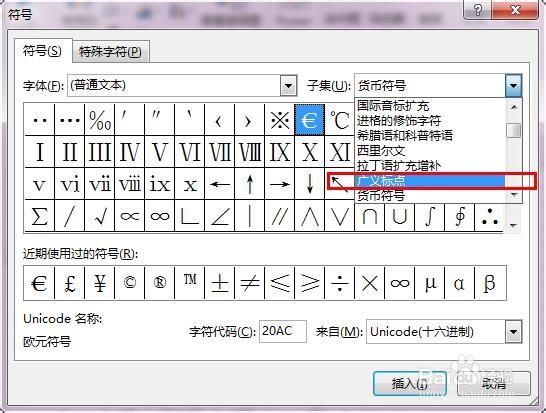Click the 插入 insert button
The image size is (546, 413).
pos(410,384)
